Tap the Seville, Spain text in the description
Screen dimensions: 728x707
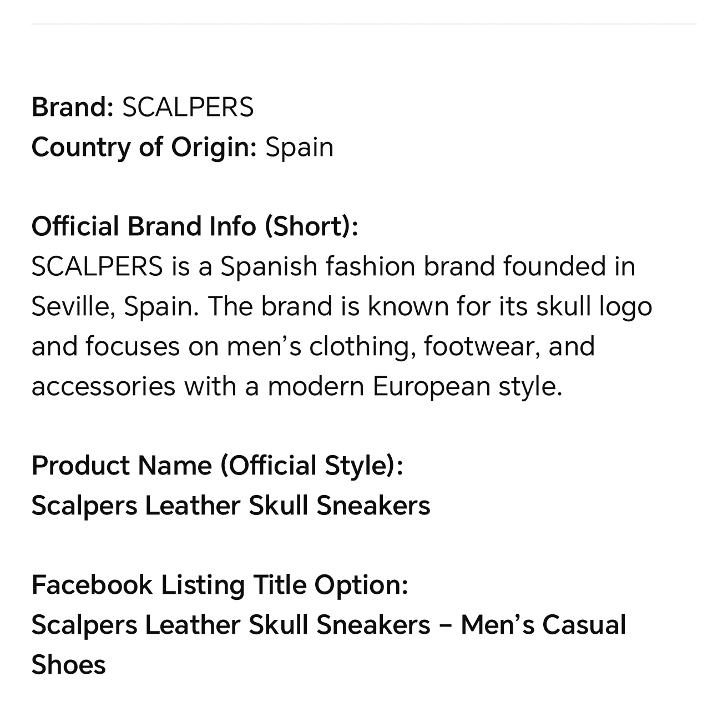click(115, 306)
